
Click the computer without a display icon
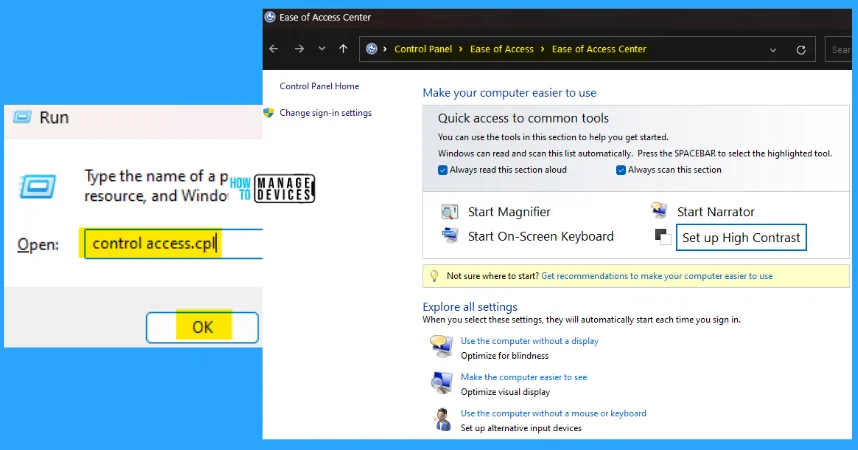click(442, 347)
